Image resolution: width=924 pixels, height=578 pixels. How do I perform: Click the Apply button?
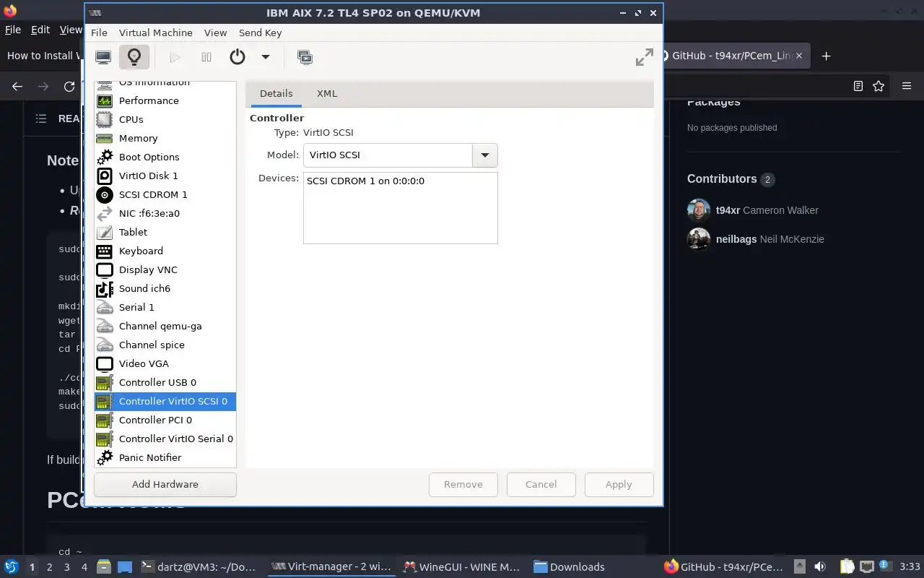(619, 484)
